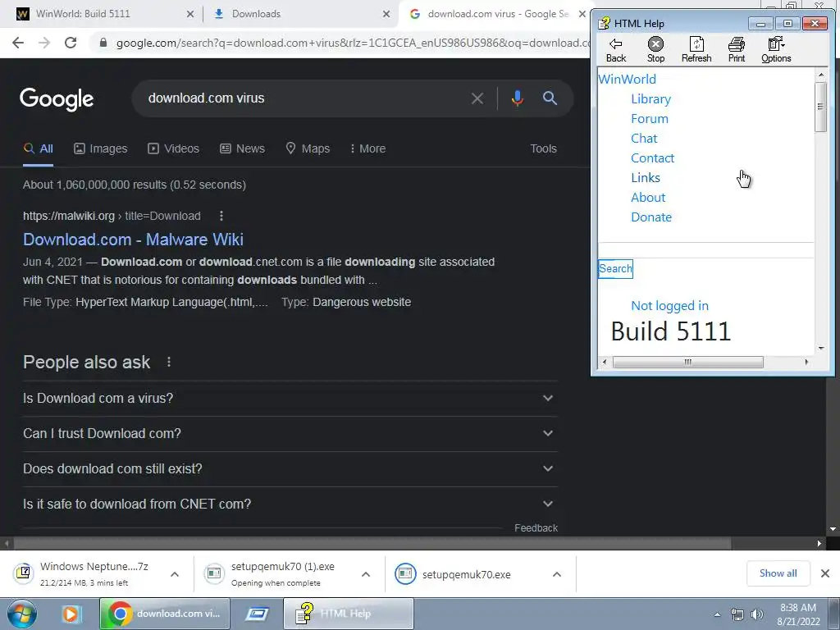Select the Images search tab

click(x=101, y=149)
